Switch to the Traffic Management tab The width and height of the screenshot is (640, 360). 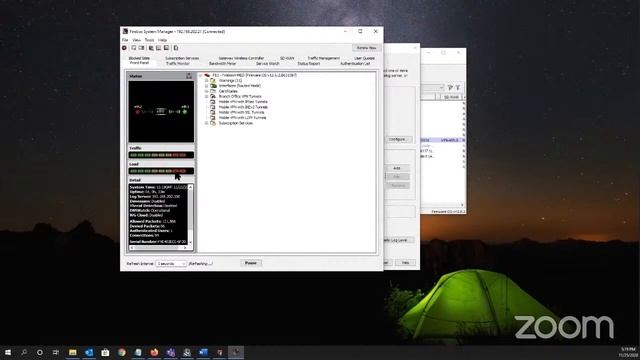click(323, 58)
